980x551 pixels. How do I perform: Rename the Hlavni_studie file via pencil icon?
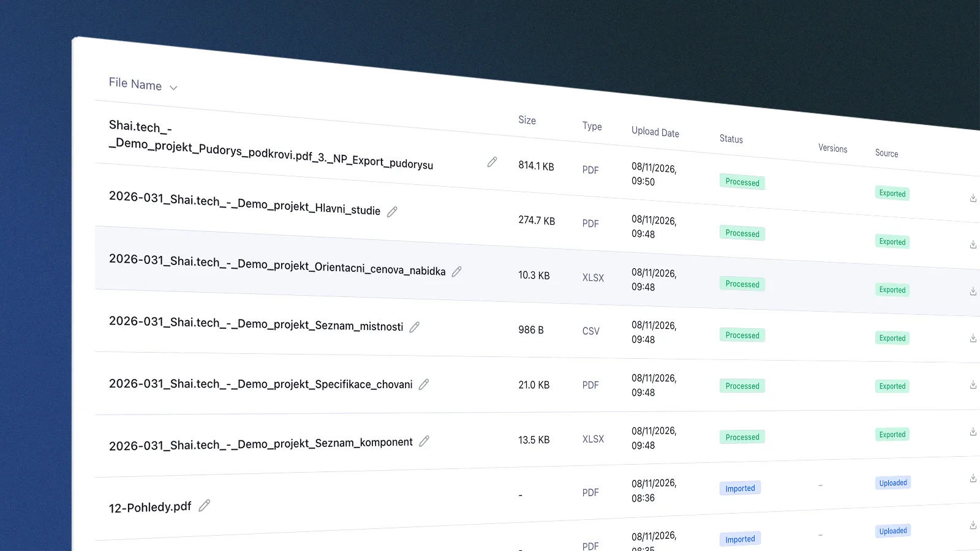coord(392,212)
